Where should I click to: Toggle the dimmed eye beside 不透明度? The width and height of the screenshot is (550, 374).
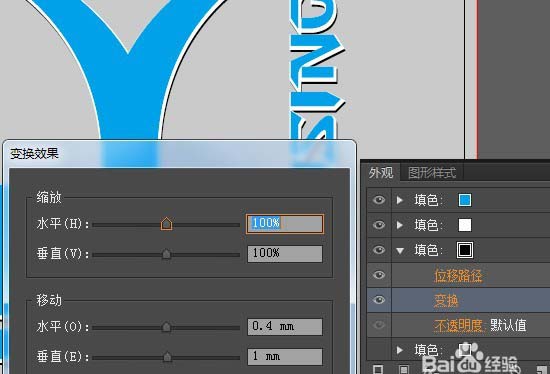point(379,325)
